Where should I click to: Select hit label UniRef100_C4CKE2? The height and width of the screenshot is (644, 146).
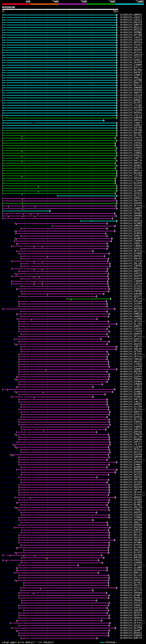[131, 143]
